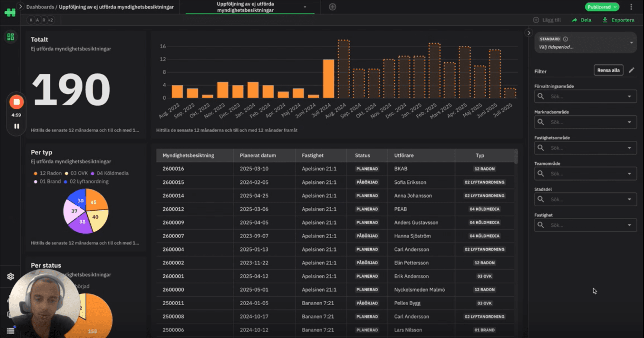The height and width of the screenshot is (338, 644).
Task: Show the +2 additional users
Action: pyautogui.click(x=51, y=20)
